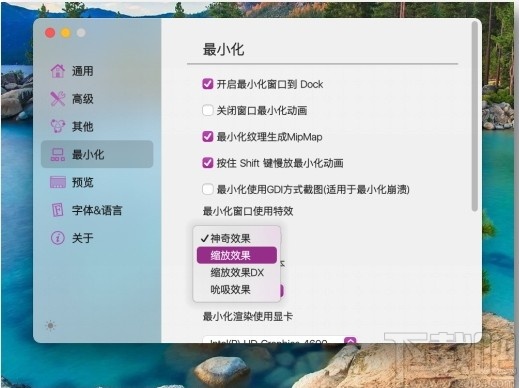The height and width of the screenshot is (388, 519).
Task: Click the tools icon beside 高级
Action: pos(58,99)
